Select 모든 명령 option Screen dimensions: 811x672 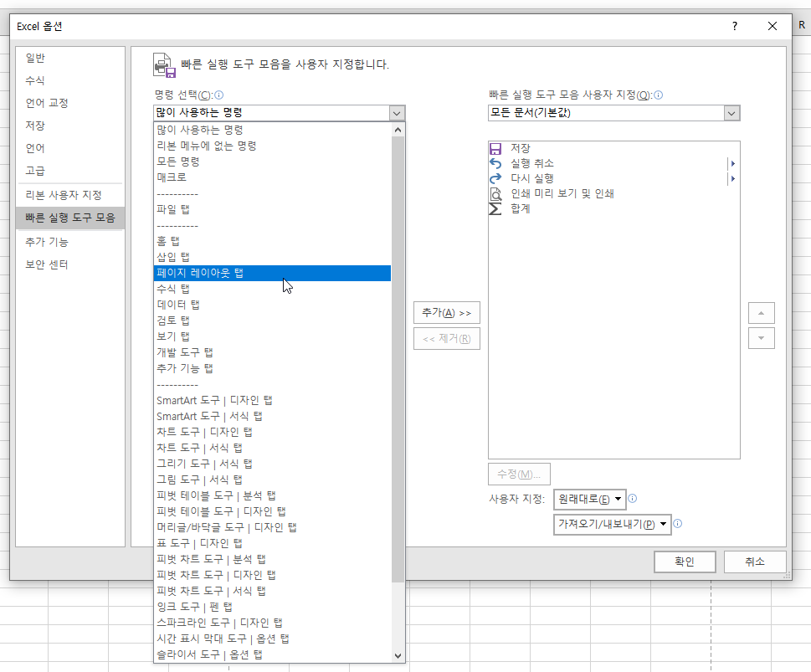[x=272, y=162]
